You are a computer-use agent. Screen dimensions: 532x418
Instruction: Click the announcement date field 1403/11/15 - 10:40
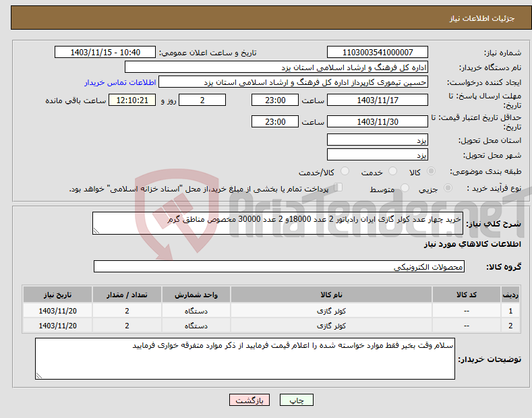click(x=105, y=53)
